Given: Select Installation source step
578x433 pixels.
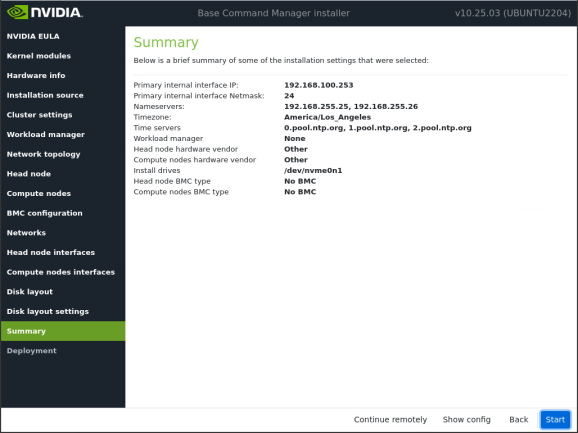Looking at the screenshot, I should [45, 95].
